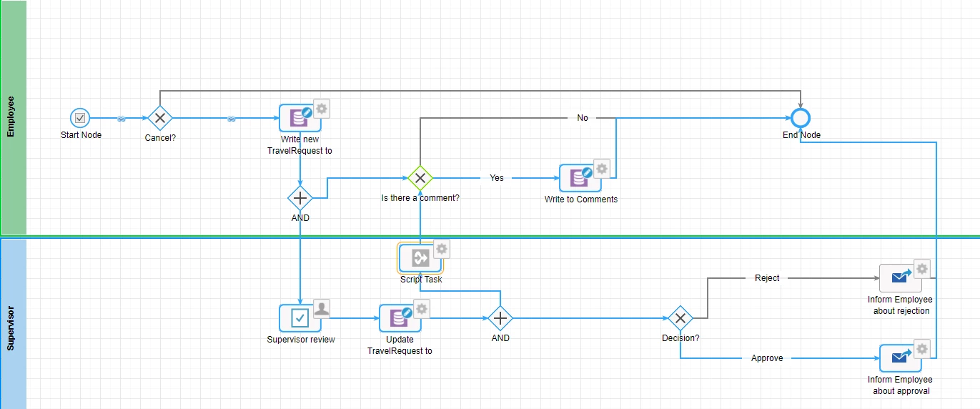
Task: Select the Inform Employee about approval mail task
Action: pos(901,358)
